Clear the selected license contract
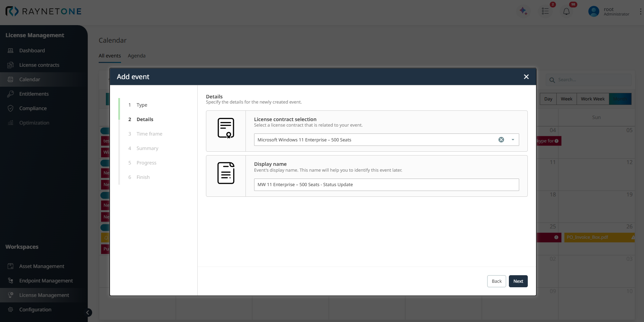Viewport: 644px width, 322px height. point(501,140)
